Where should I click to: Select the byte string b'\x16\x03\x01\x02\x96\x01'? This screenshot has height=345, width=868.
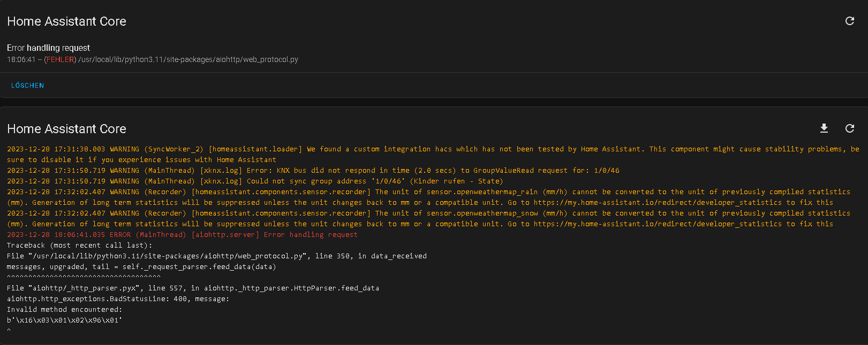pyautogui.click(x=64, y=320)
